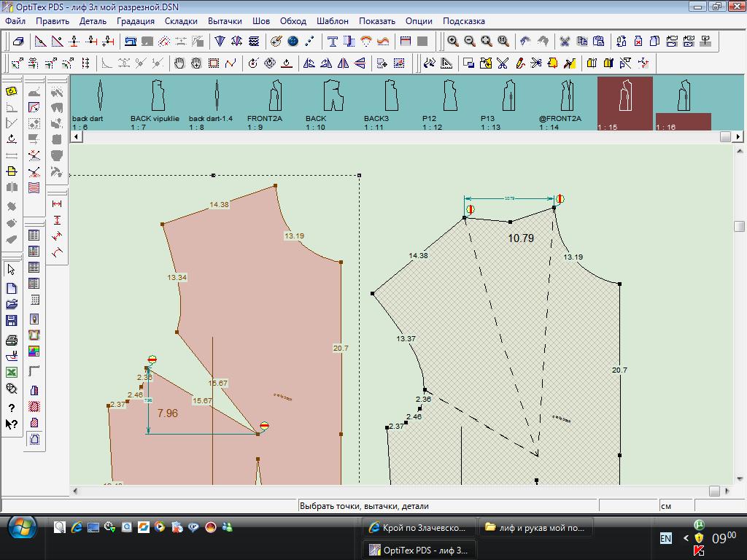Click the blue button tool icon
The height and width of the screenshot is (560, 747).
coord(293,42)
